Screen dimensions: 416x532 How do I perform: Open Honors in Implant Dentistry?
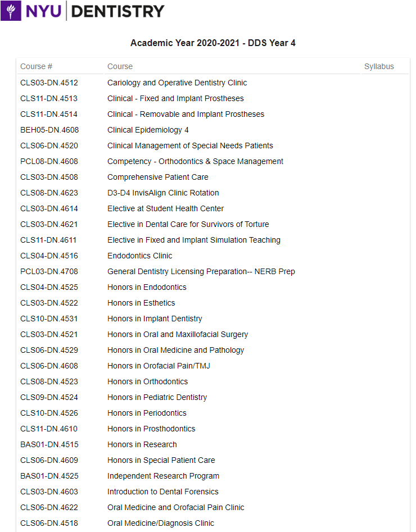point(155,319)
